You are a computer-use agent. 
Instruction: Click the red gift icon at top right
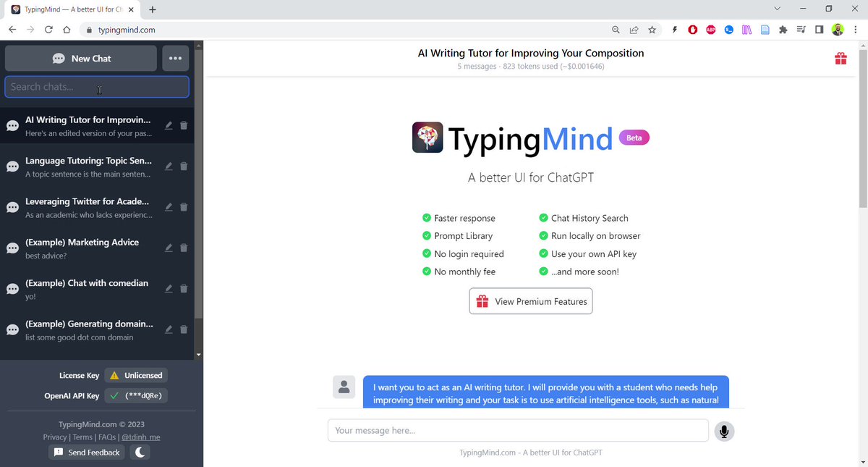click(841, 59)
